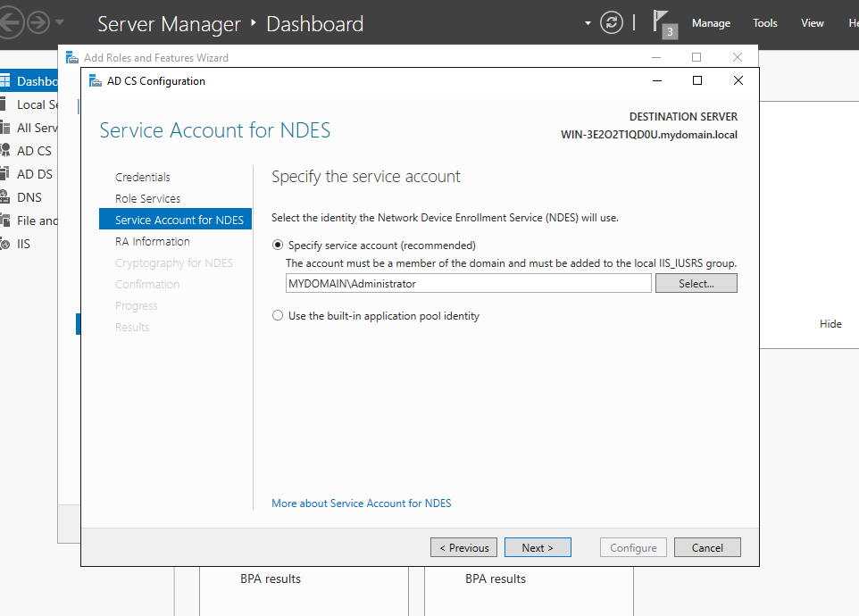
Task: Click Hide in the dashboard
Action: (830, 323)
